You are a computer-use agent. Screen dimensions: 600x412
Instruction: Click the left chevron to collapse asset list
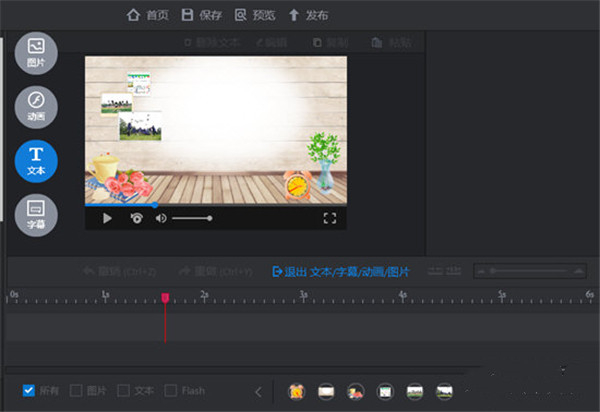(258, 391)
